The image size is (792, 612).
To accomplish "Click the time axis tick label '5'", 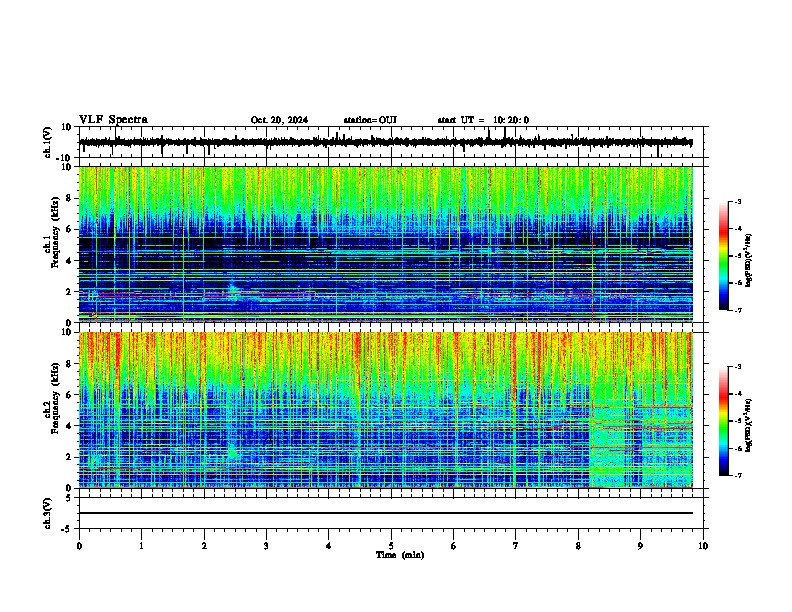I will coord(391,546).
